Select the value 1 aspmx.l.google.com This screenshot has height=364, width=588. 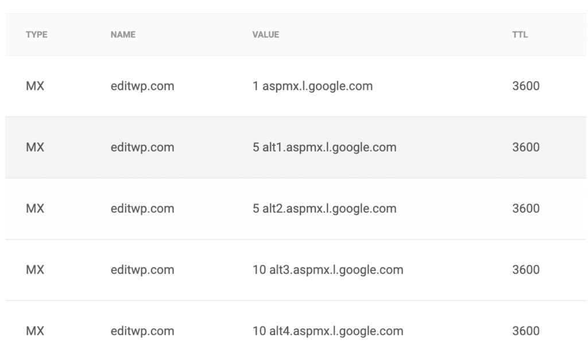pos(312,86)
